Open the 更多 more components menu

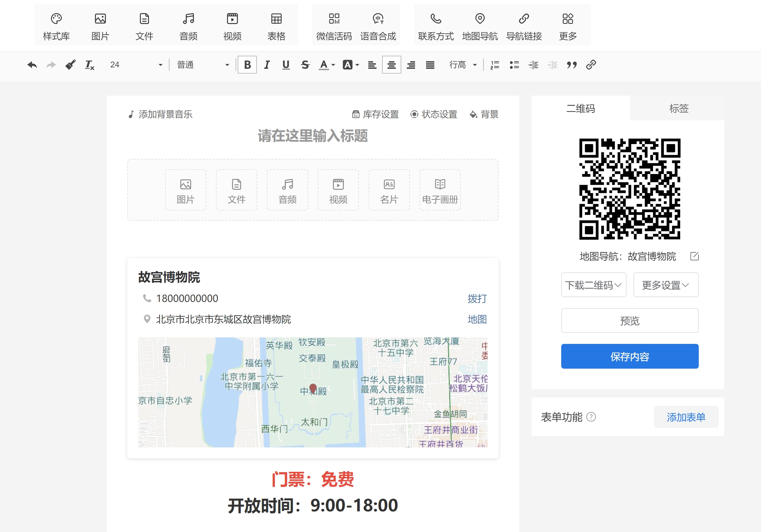(568, 26)
